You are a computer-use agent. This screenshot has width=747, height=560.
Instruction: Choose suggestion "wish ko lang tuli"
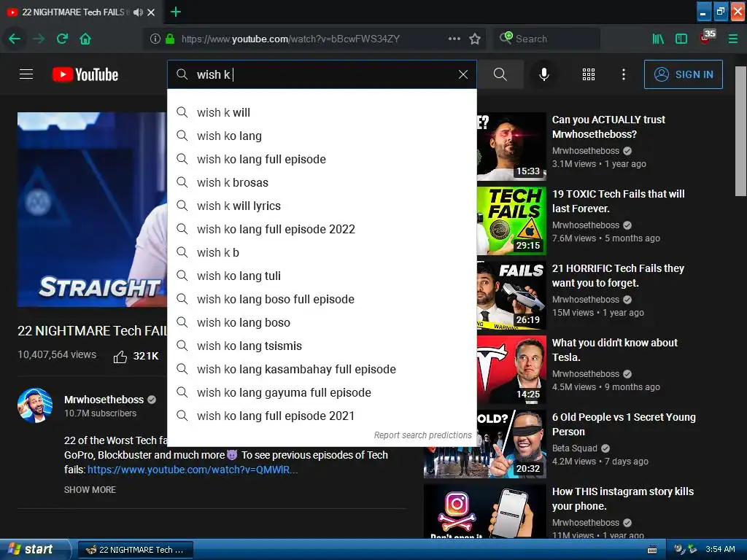(322, 276)
